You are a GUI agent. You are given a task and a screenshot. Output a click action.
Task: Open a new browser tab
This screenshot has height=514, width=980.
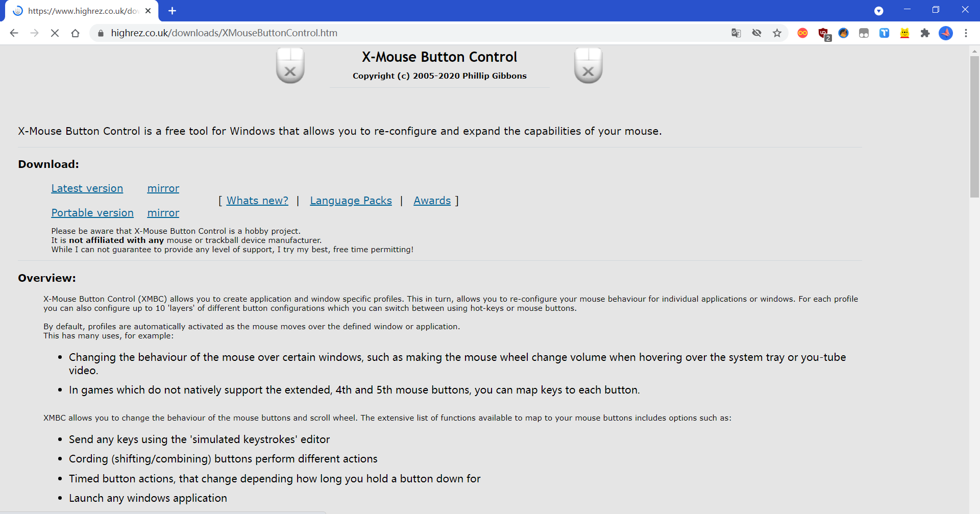pyautogui.click(x=172, y=11)
